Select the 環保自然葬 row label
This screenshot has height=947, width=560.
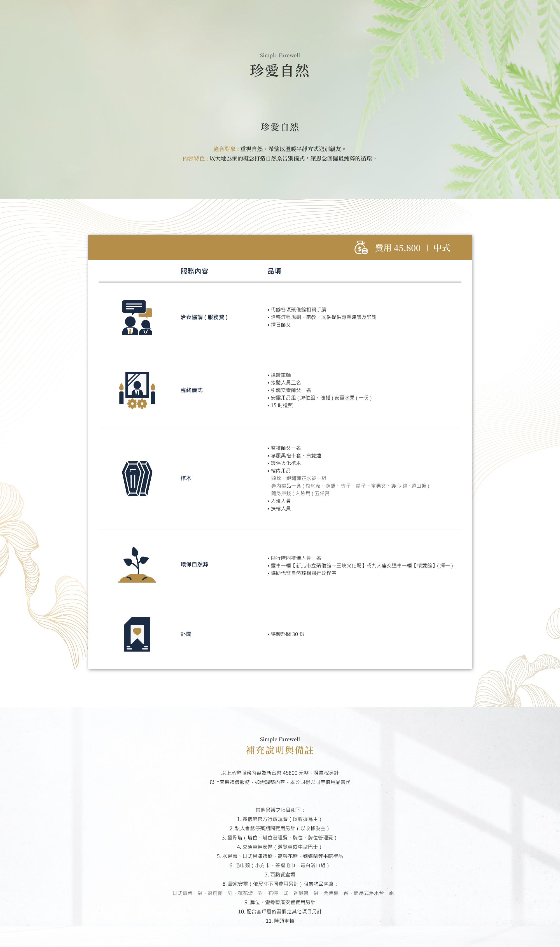click(194, 565)
